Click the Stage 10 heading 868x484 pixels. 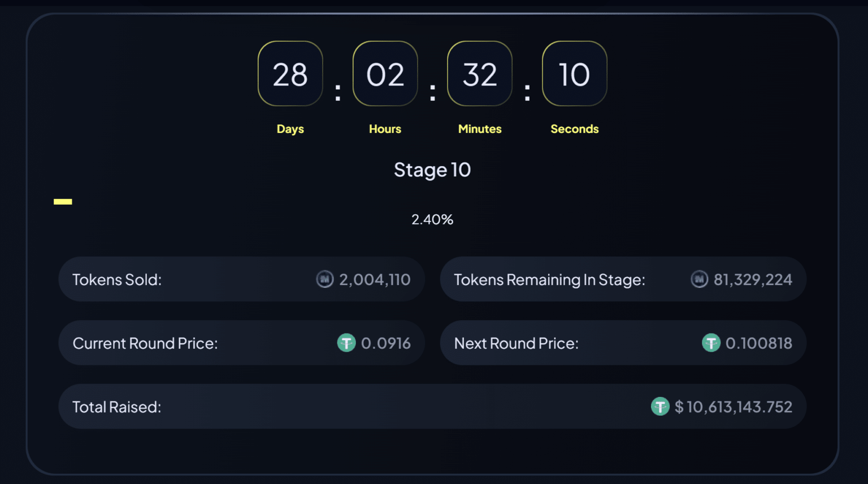(x=432, y=170)
